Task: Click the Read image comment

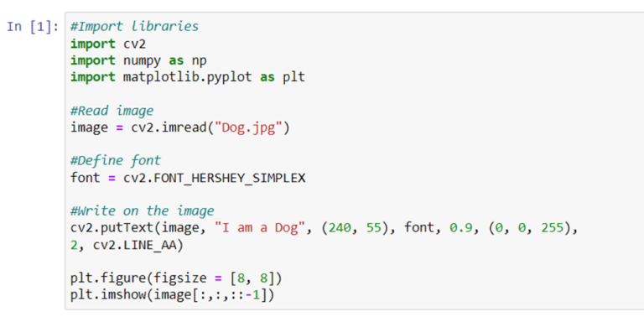Action: pyautogui.click(x=112, y=111)
